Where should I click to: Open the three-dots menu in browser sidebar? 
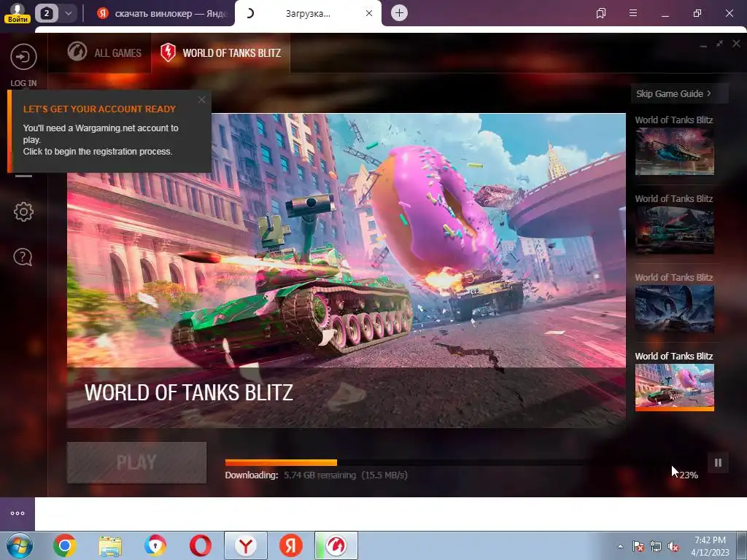point(18,513)
